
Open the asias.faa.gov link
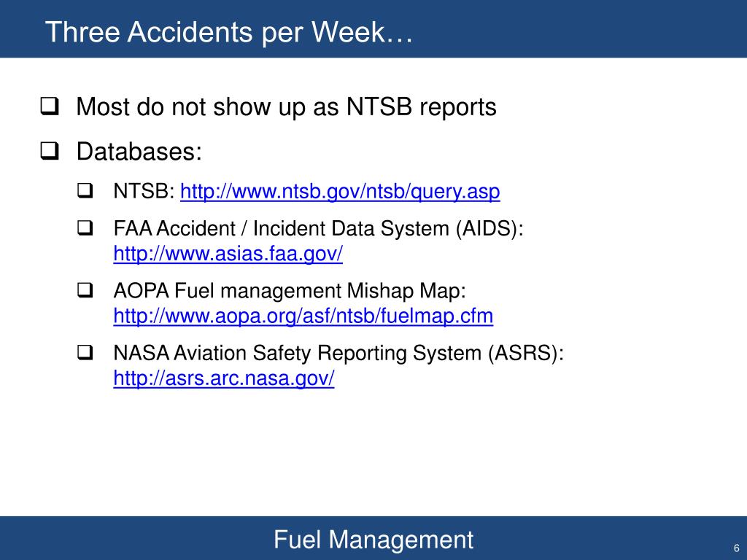pyautogui.click(x=228, y=254)
